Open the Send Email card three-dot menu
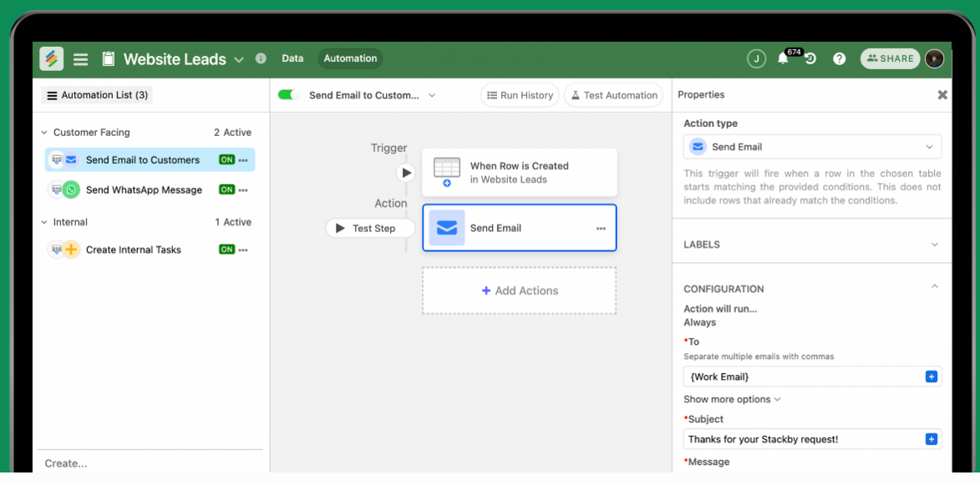The height and width of the screenshot is (485, 980). [601, 229]
